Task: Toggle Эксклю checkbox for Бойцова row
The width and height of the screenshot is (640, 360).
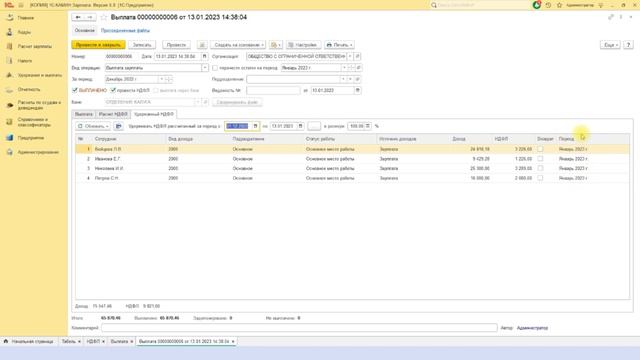Action: tap(540, 149)
